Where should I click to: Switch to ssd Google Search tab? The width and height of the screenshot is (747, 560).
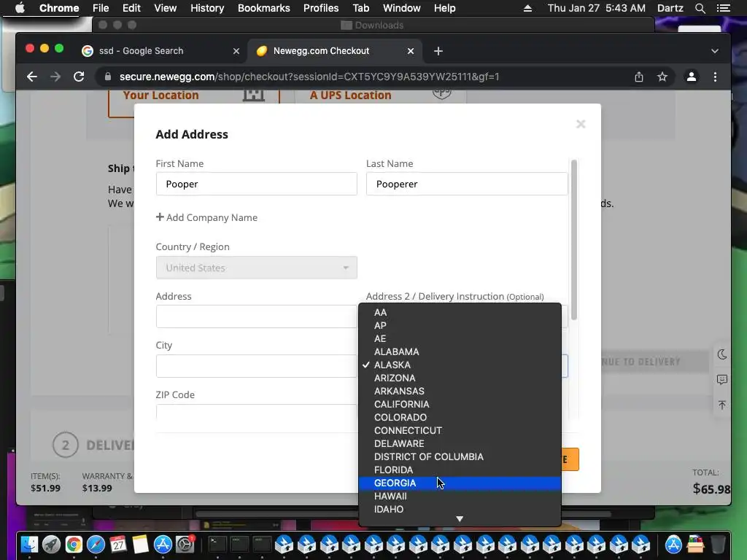pos(141,51)
